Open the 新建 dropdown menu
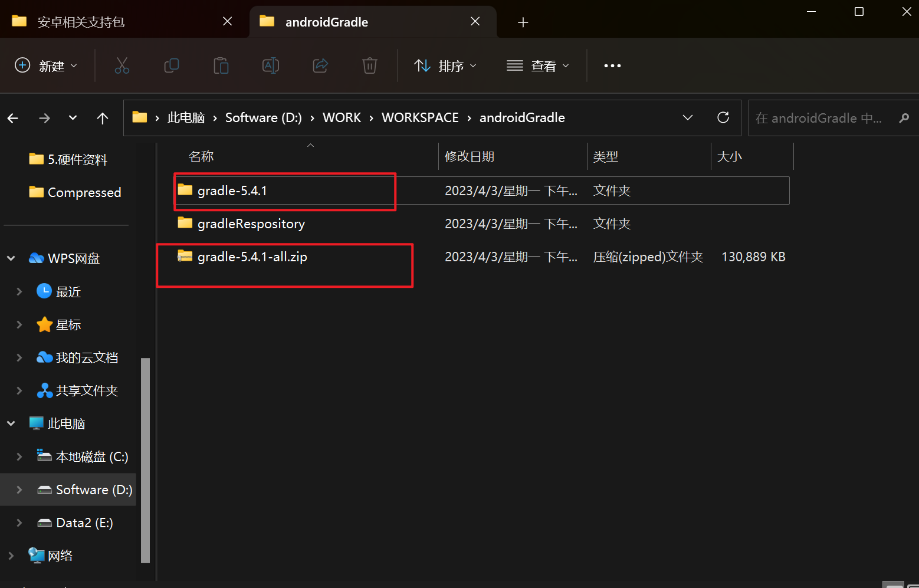 pyautogui.click(x=46, y=65)
